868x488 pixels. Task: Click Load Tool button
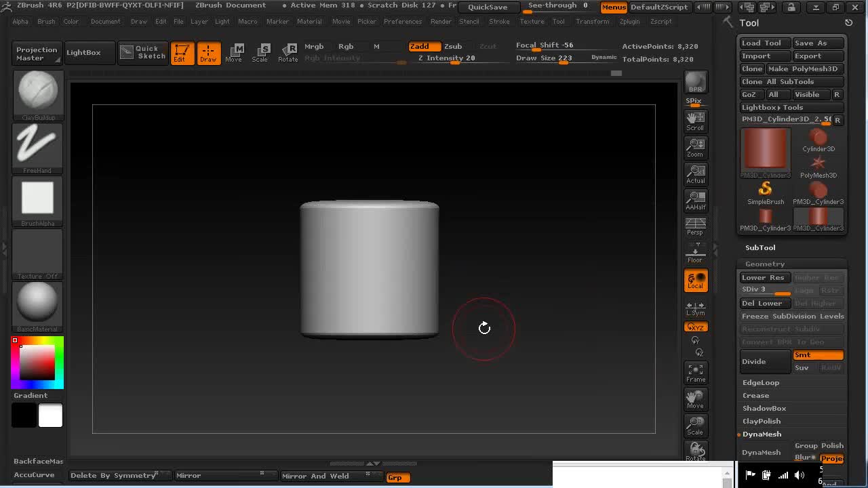click(765, 43)
